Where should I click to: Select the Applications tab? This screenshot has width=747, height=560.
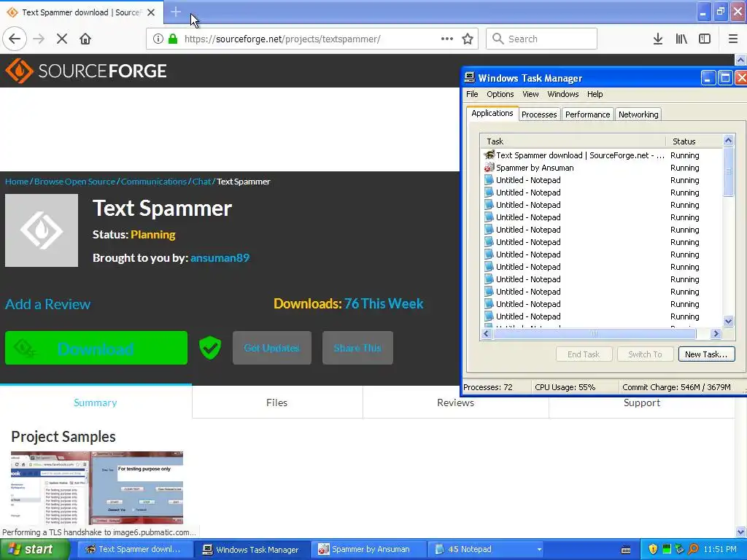[492, 113]
